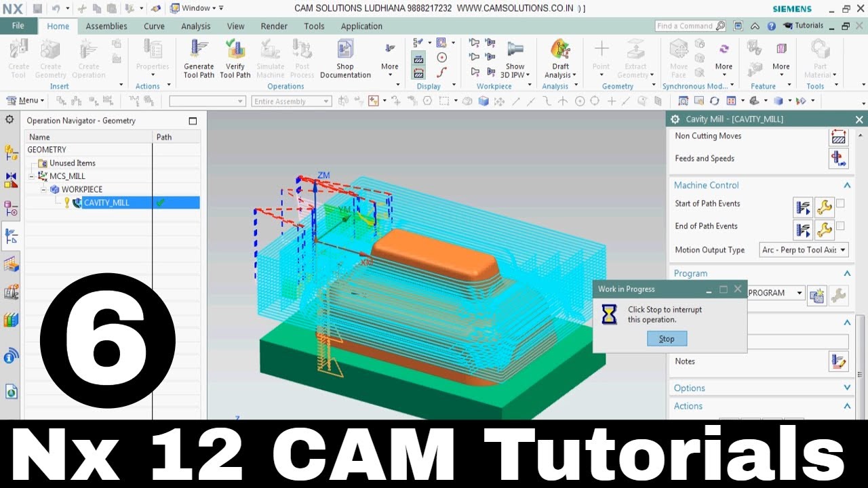Stop the work in progress operation
This screenshot has width=868, height=488.
click(667, 339)
